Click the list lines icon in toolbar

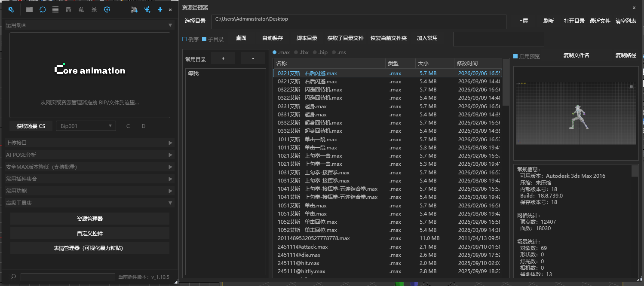pyautogui.click(x=55, y=9)
